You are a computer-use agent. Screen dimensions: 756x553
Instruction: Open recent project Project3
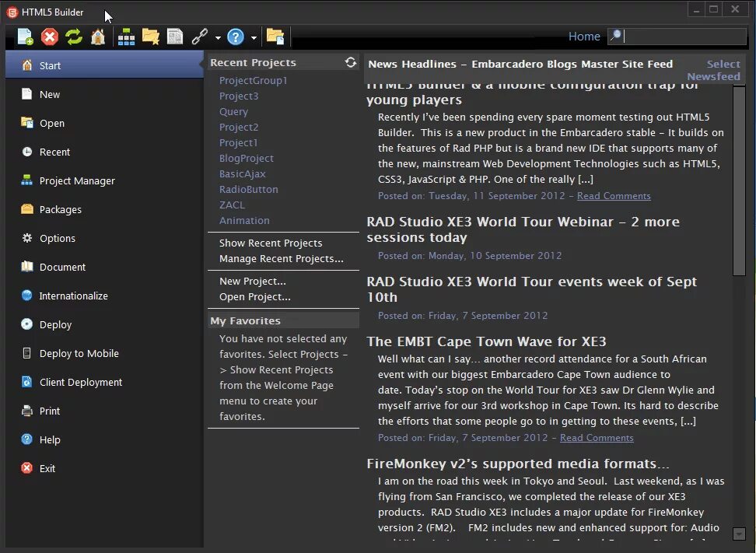click(239, 96)
